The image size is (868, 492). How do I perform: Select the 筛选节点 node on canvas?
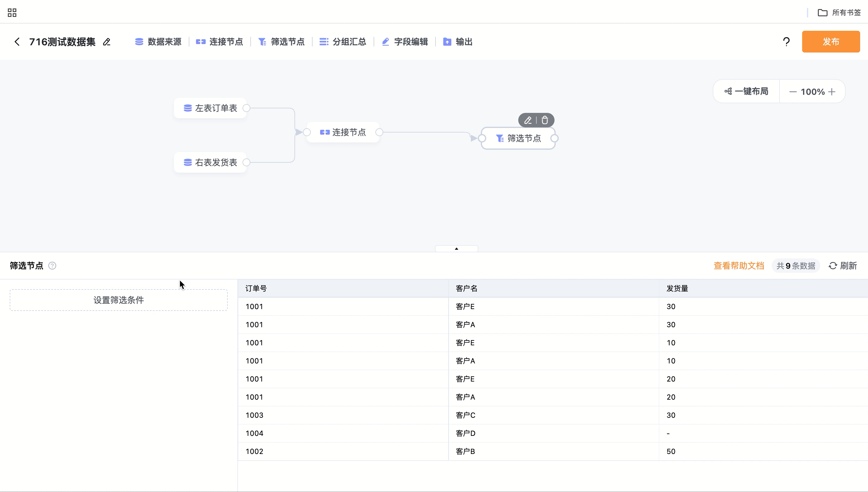(x=518, y=138)
